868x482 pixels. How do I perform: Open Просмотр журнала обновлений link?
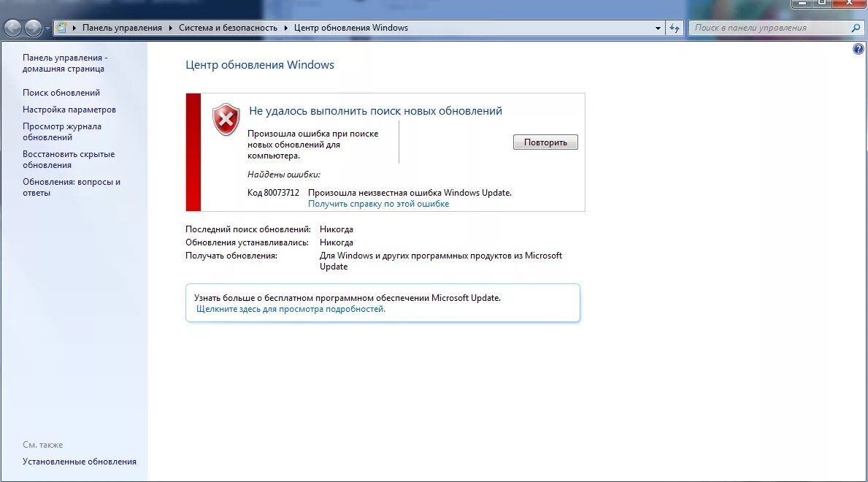click(x=62, y=132)
